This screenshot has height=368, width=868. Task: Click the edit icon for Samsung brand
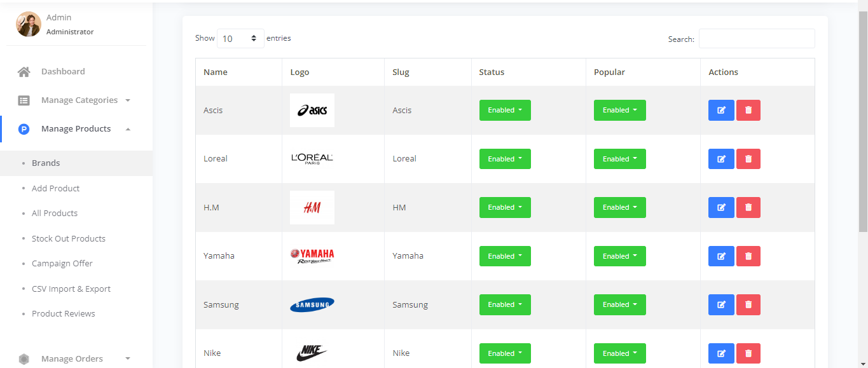721,304
